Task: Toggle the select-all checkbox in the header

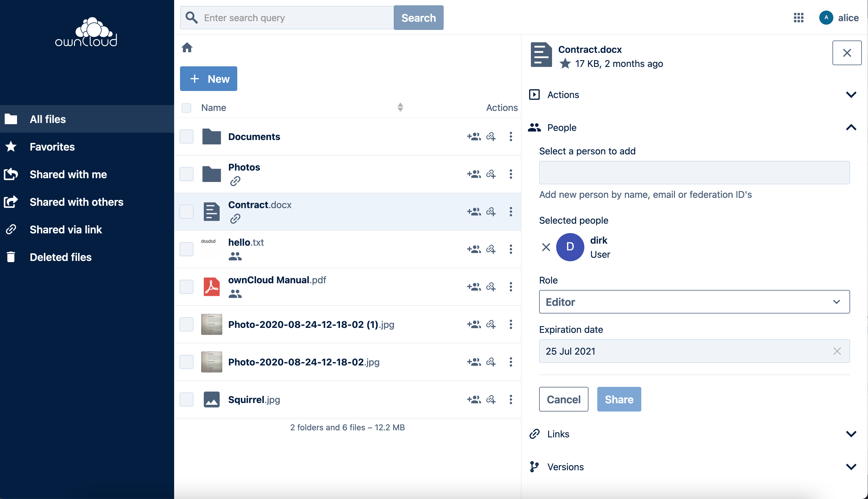Action: (x=186, y=107)
